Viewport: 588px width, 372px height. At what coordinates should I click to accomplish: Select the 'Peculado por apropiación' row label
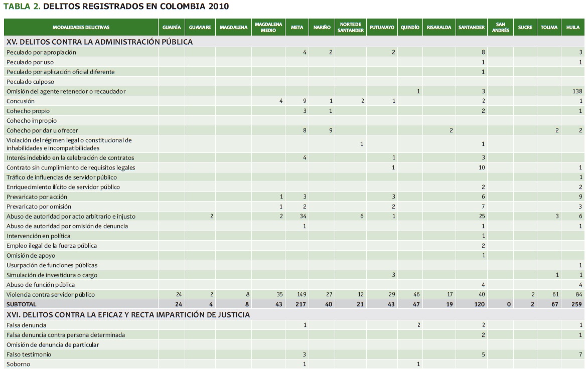pos(42,52)
